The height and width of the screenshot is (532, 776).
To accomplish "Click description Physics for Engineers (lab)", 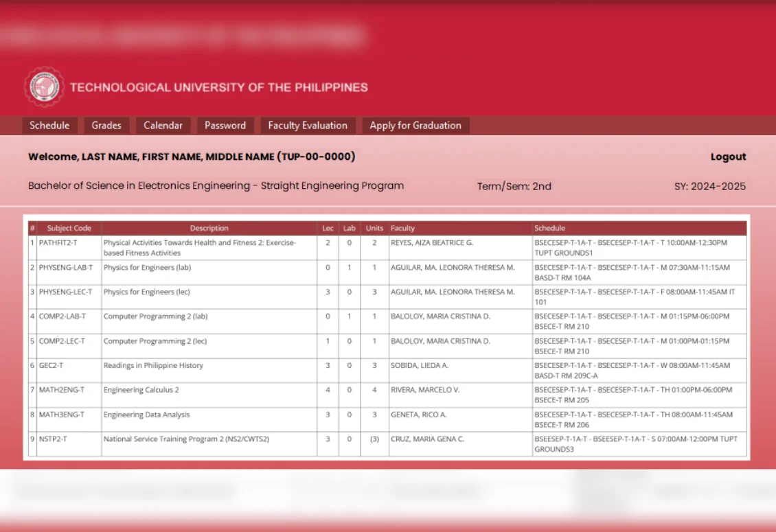I will click(x=147, y=267).
